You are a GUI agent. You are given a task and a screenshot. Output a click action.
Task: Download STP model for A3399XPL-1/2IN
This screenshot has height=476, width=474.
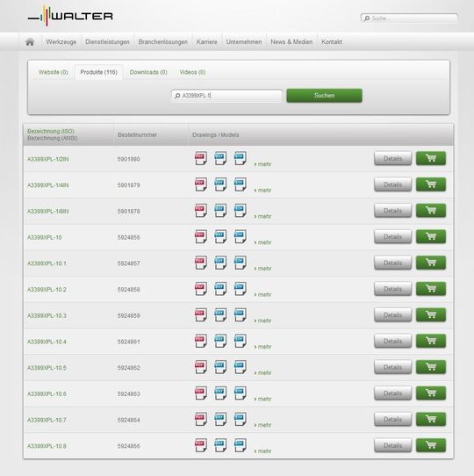click(240, 158)
